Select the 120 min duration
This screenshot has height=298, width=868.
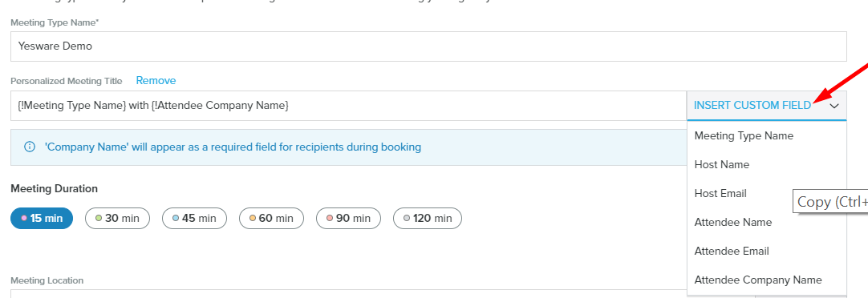(428, 219)
